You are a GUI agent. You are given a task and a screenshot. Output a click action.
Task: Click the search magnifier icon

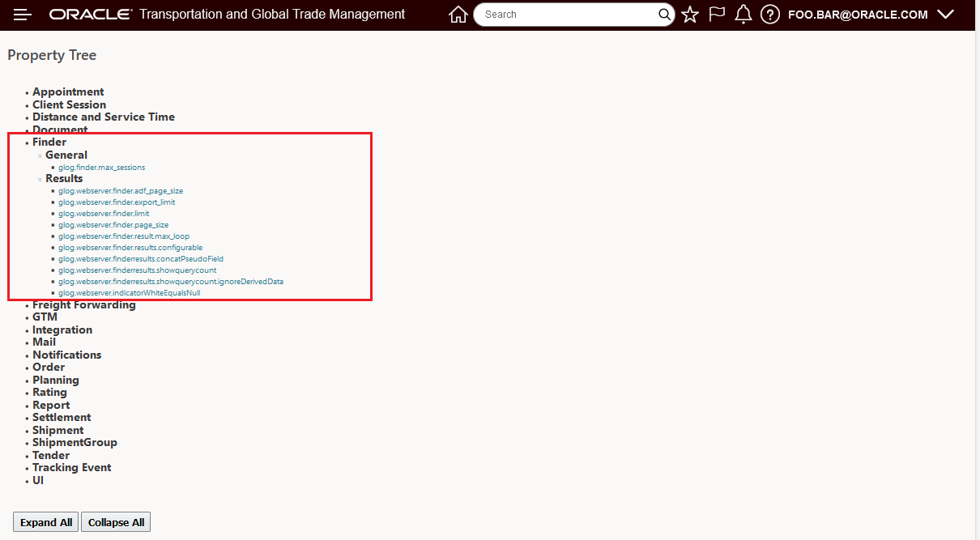click(664, 15)
